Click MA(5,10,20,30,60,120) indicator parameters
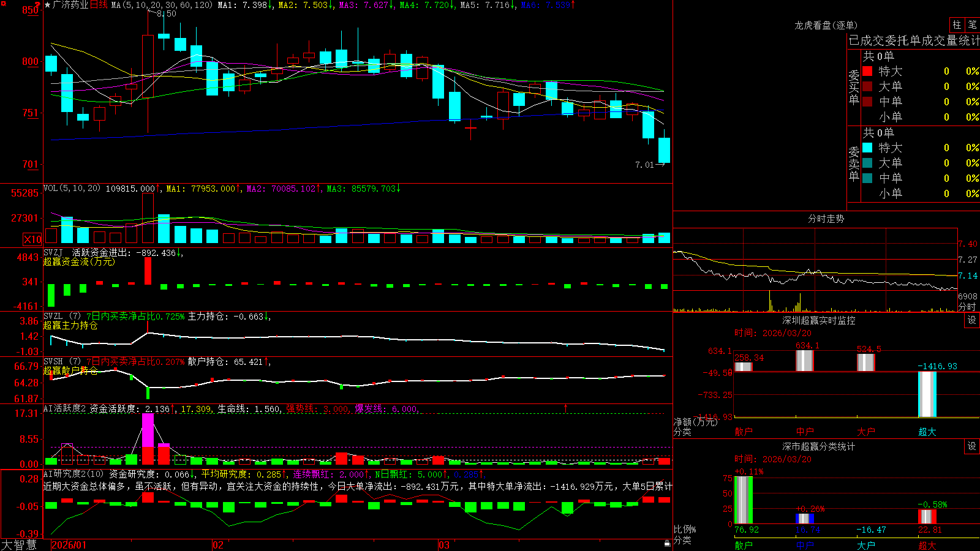The width and height of the screenshot is (980, 551). tap(162, 5)
